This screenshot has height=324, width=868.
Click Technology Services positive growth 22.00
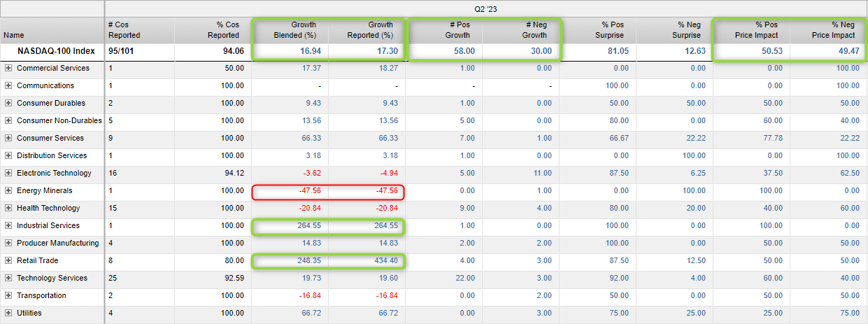point(465,279)
